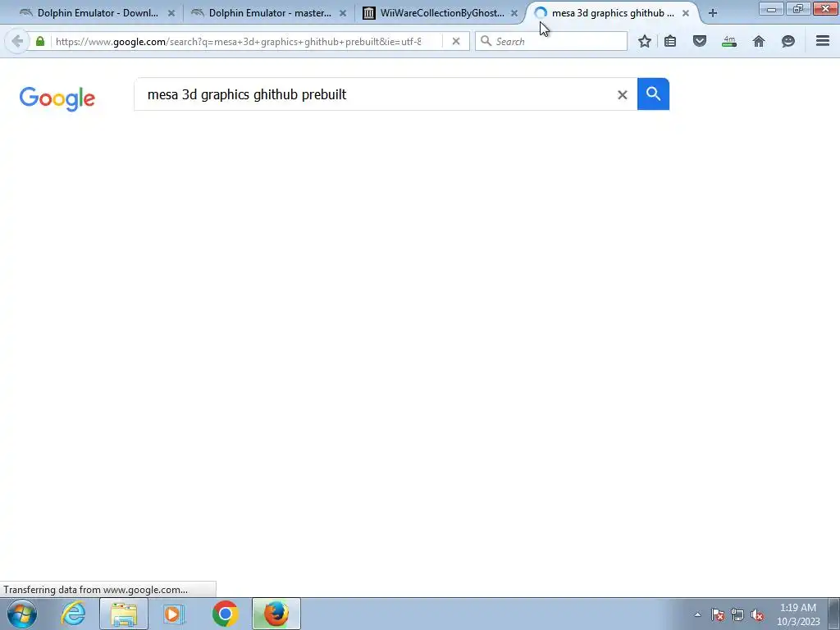Click the Firefox taskbar button
Viewport: 840px width, 630px height.
point(276,614)
